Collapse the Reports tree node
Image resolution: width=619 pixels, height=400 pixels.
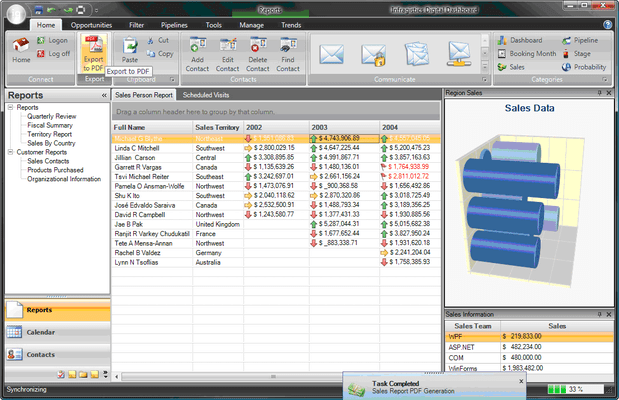coord(11,107)
